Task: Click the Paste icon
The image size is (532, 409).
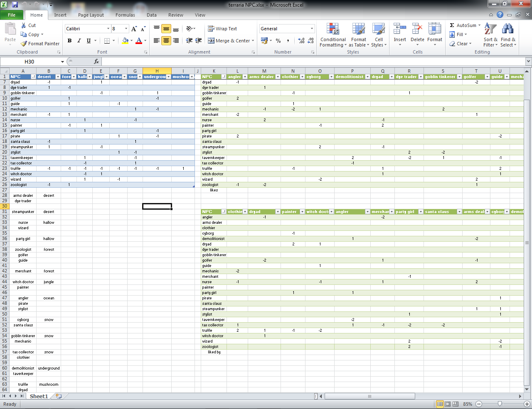Action: click(10, 29)
